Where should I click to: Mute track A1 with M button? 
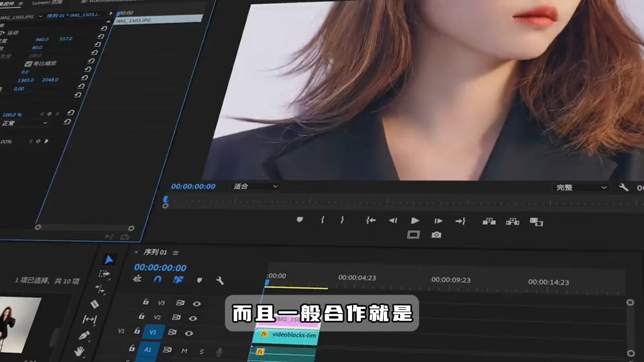184,351
